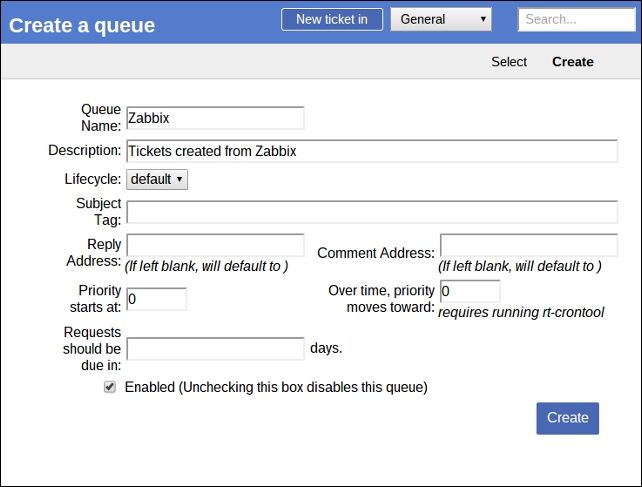The width and height of the screenshot is (642, 487).
Task: Open the Create menu item
Action: pyautogui.click(x=572, y=62)
